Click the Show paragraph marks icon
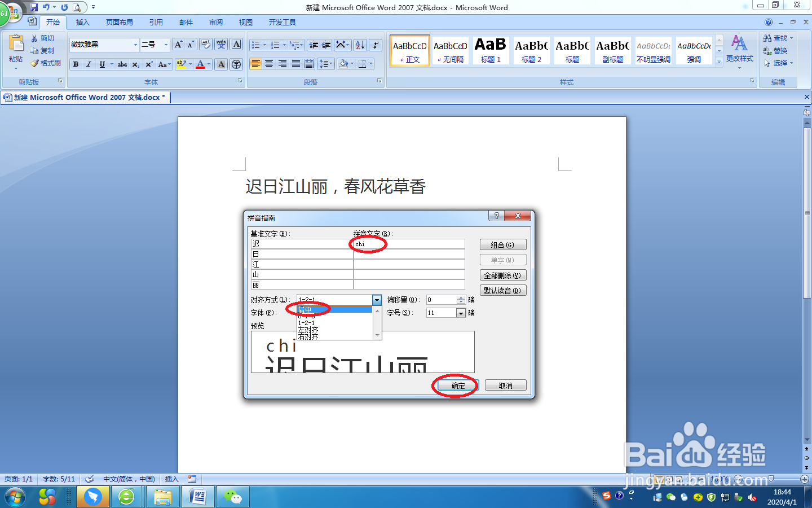812x508 pixels. tap(376, 45)
